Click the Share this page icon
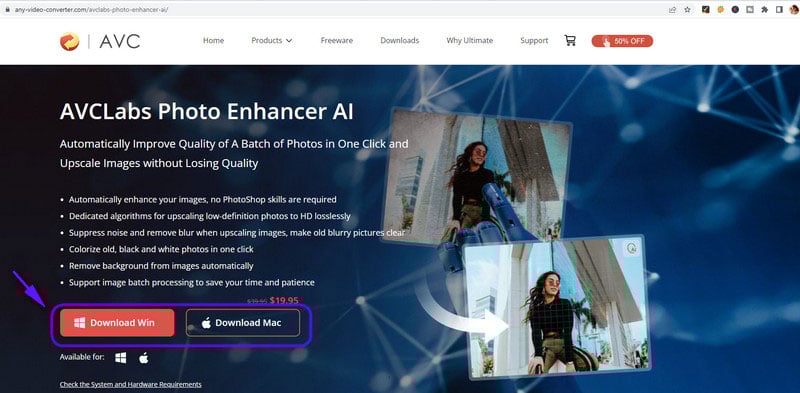800x393 pixels. [672, 9]
